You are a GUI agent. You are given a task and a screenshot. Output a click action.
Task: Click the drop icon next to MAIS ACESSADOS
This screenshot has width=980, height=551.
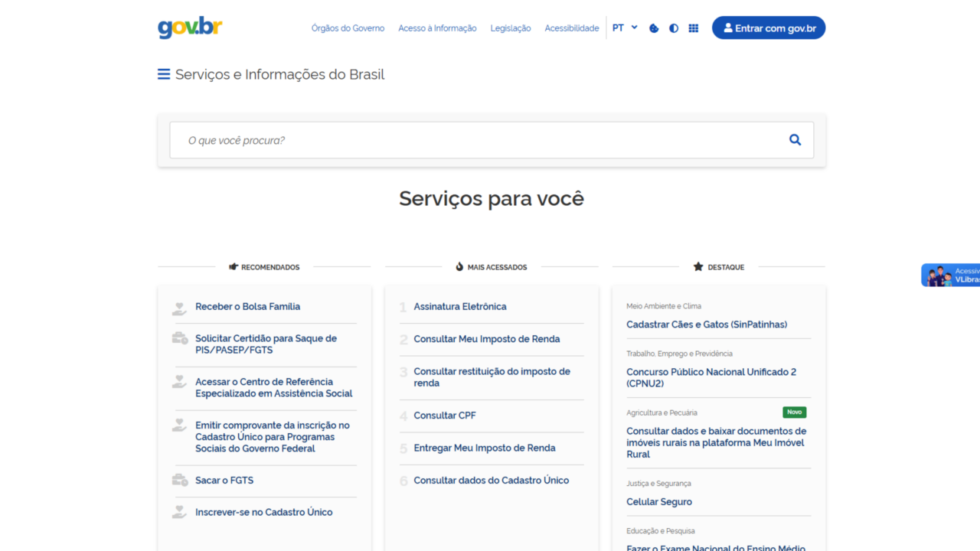tap(460, 266)
